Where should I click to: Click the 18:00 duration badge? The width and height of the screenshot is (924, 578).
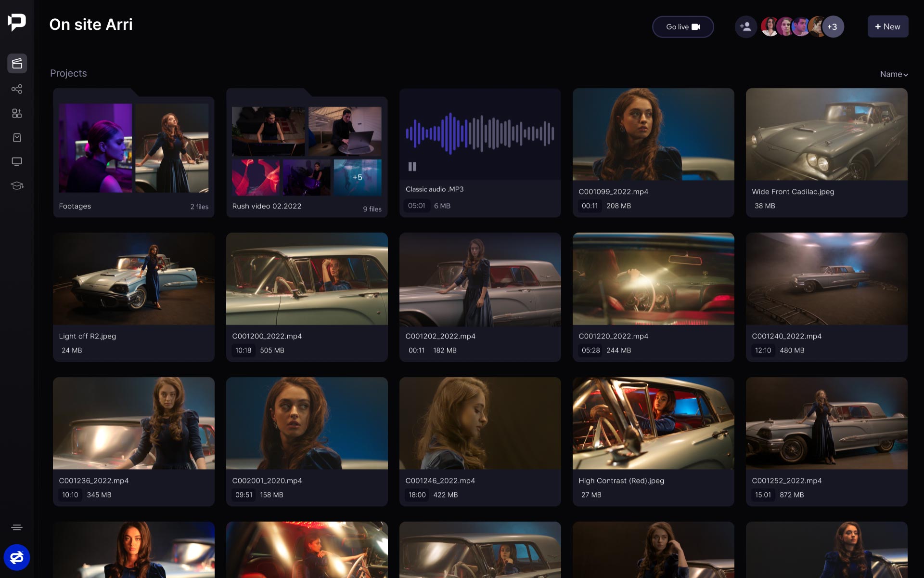point(417,495)
